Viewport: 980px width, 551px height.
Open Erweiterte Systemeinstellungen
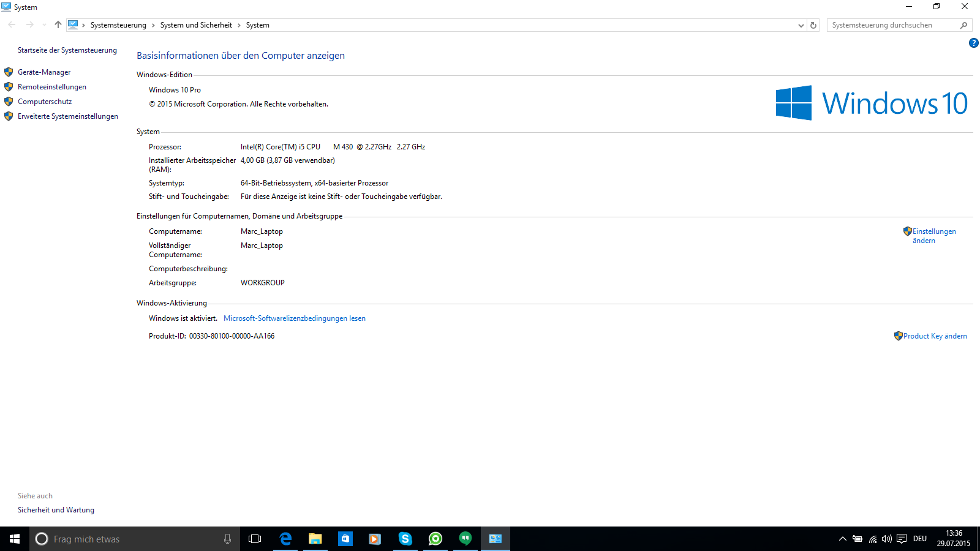click(68, 116)
